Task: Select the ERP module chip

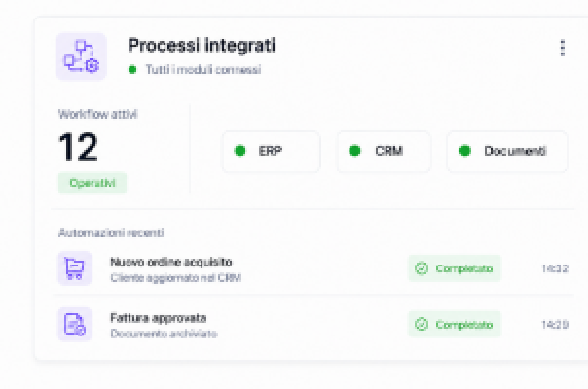Action: tap(272, 152)
